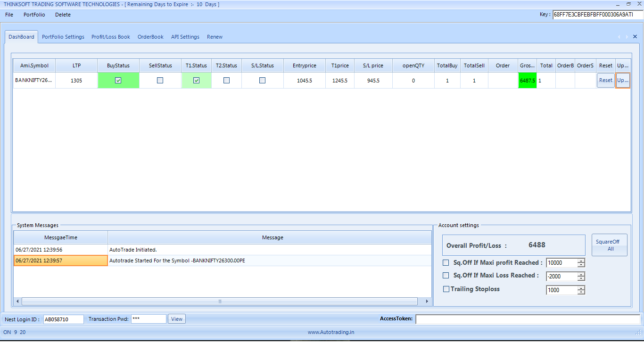Open the Profit/Loss Book tab
Viewport: 644px width, 342px height.
[x=111, y=37]
